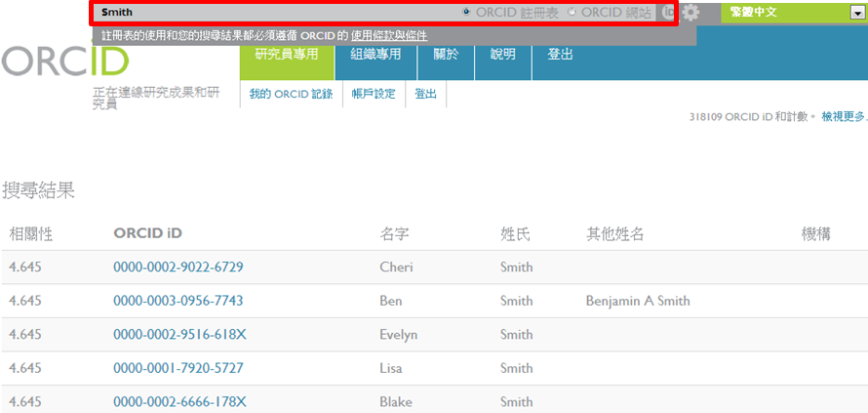Click the first name Evelyn
This screenshot has width=868, height=413.
[x=399, y=335]
